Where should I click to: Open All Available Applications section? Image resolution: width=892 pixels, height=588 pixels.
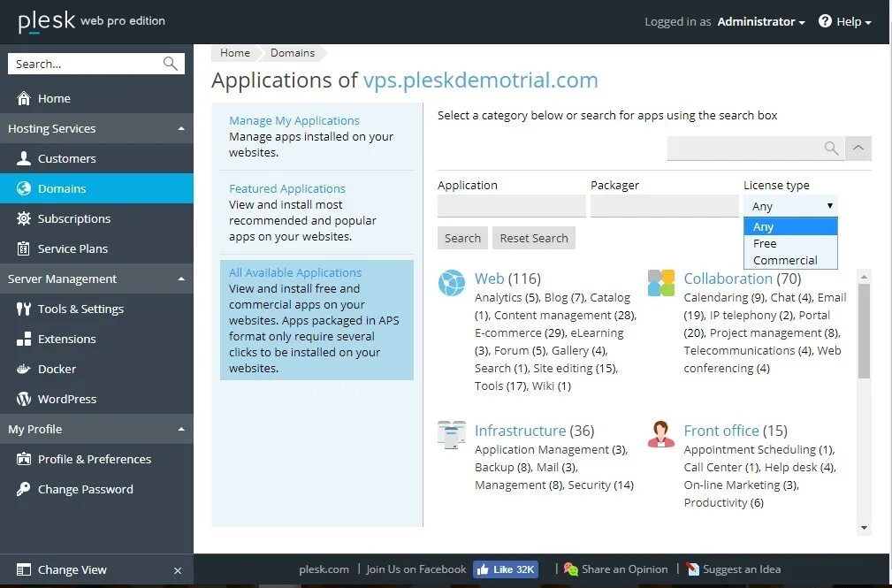click(x=295, y=272)
